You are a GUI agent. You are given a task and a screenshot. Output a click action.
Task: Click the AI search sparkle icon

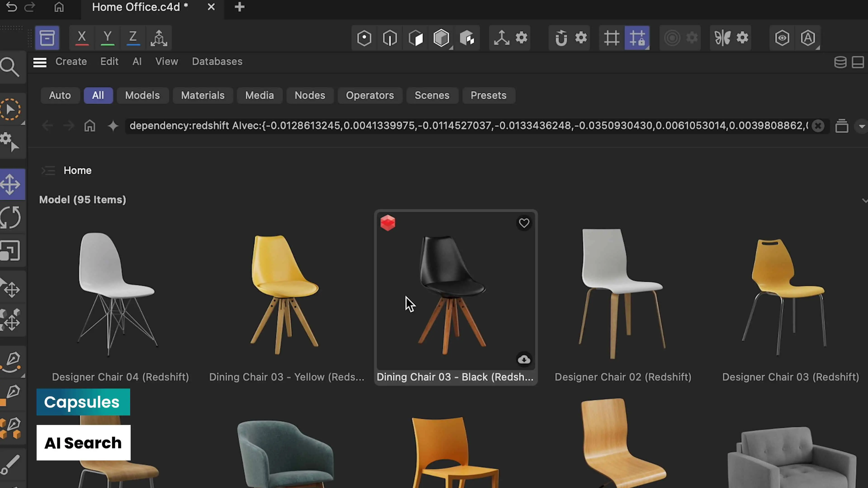pyautogui.click(x=113, y=126)
